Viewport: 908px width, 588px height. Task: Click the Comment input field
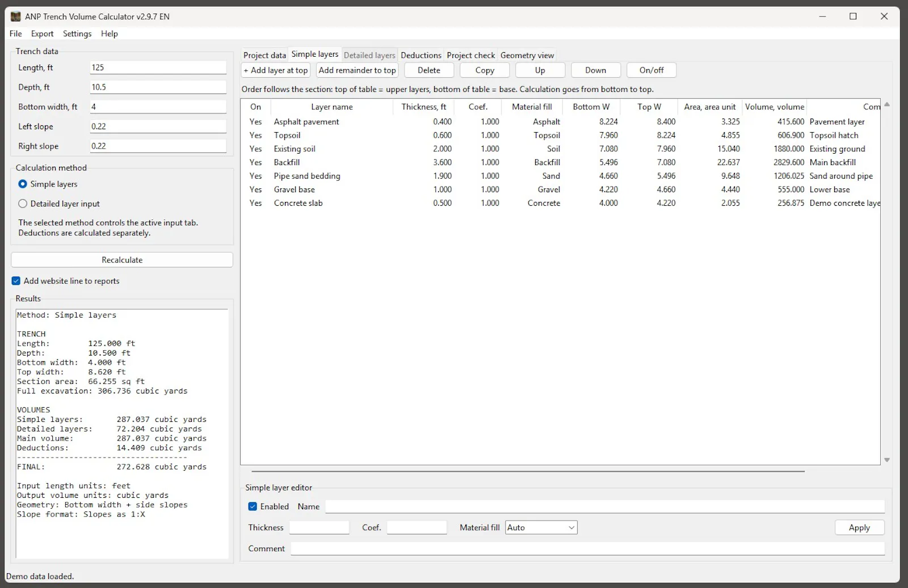coord(588,548)
